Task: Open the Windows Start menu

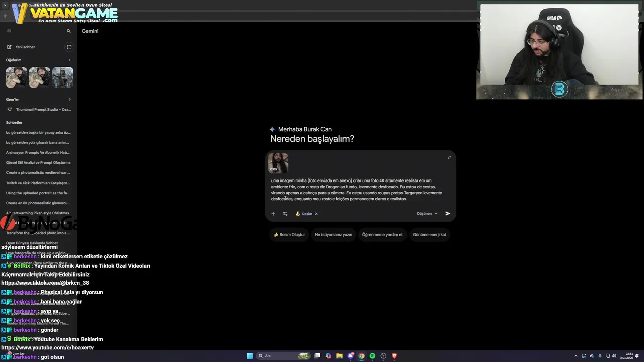Action: [250, 356]
